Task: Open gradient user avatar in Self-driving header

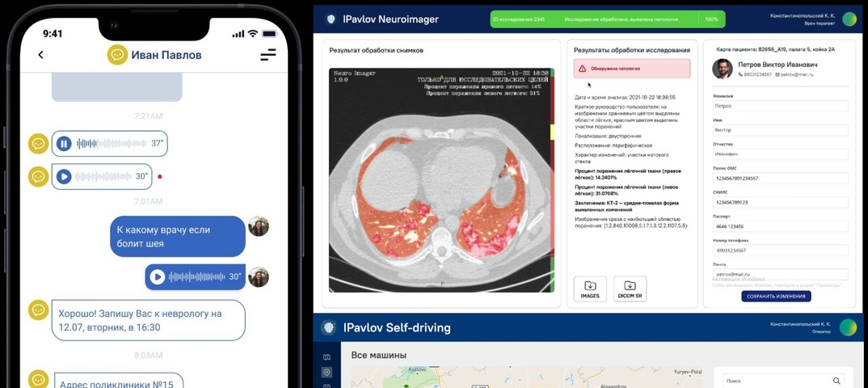Action: tap(848, 327)
